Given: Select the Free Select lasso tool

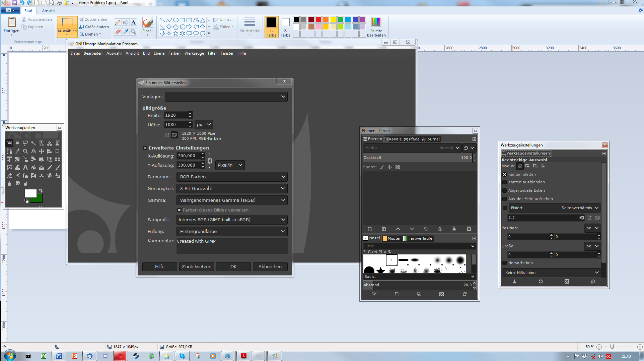Looking at the screenshot, I should [x=25, y=143].
